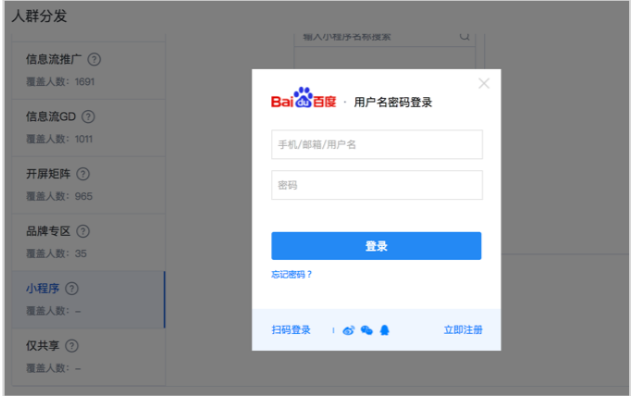Click the 覆盖人数: 35 text
The width and height of the screenshot is (632, 396).
(x=56, y=254)
